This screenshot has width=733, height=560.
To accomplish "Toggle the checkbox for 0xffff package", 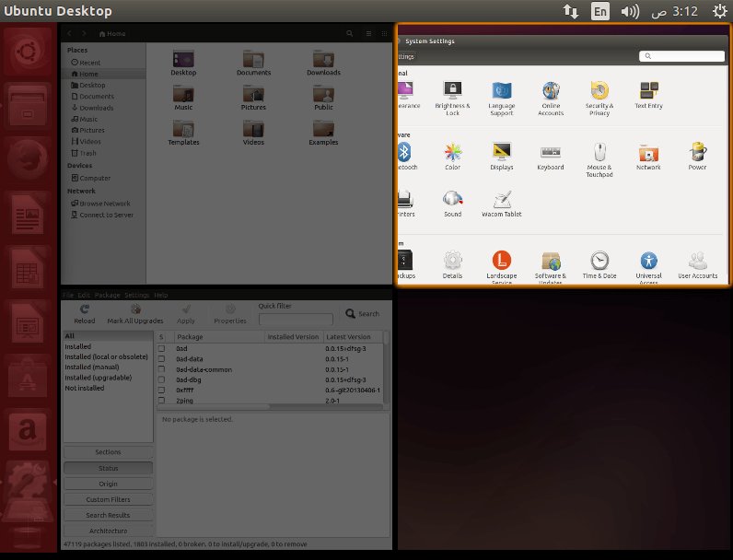I will tap(161, 390).
